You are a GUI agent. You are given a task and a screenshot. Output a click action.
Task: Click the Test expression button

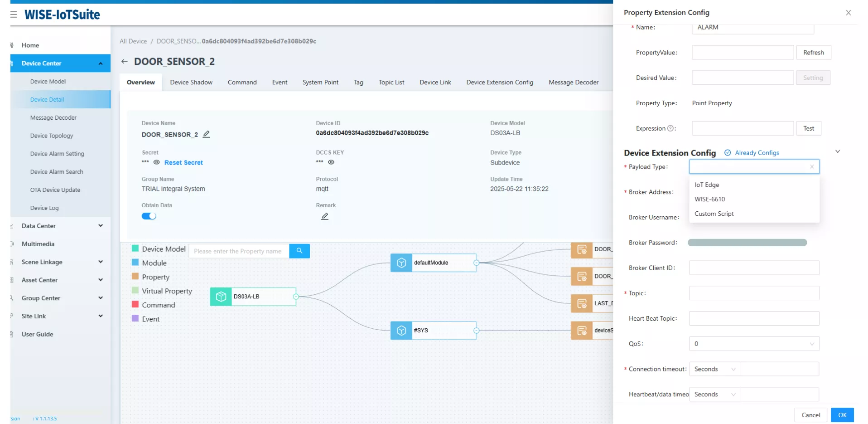[809, 128]
